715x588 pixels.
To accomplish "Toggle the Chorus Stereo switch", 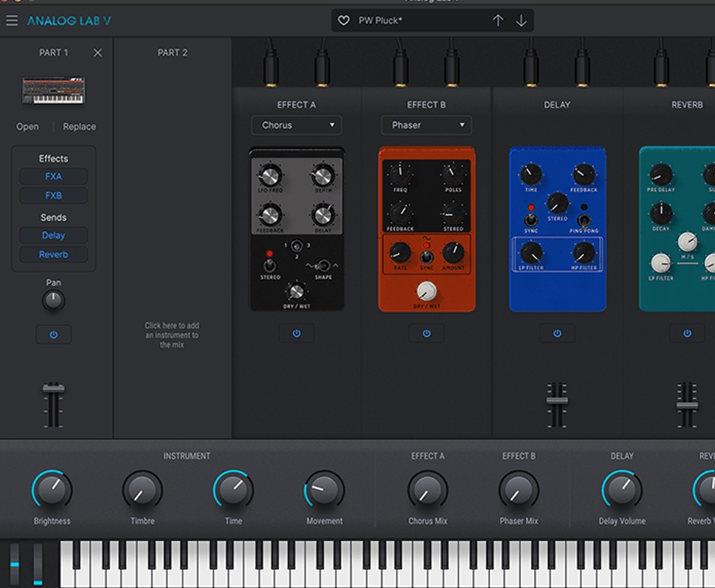I will pyautogui.click(x=270, y=264).
